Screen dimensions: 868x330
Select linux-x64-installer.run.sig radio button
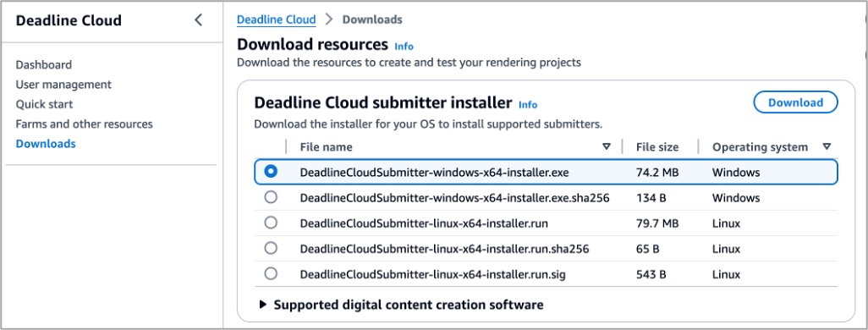click(x=271, y=273)
